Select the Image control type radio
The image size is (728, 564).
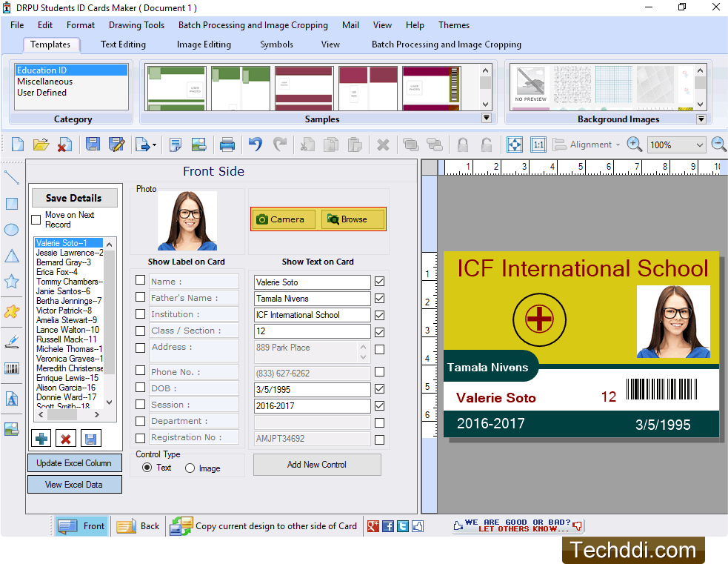[x=190, y=468]
